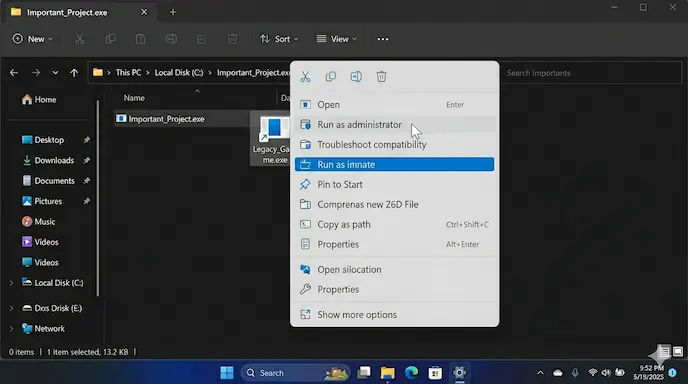
Task: Click Local Disk (C:) breadcrumb
Action: point(179,73)
